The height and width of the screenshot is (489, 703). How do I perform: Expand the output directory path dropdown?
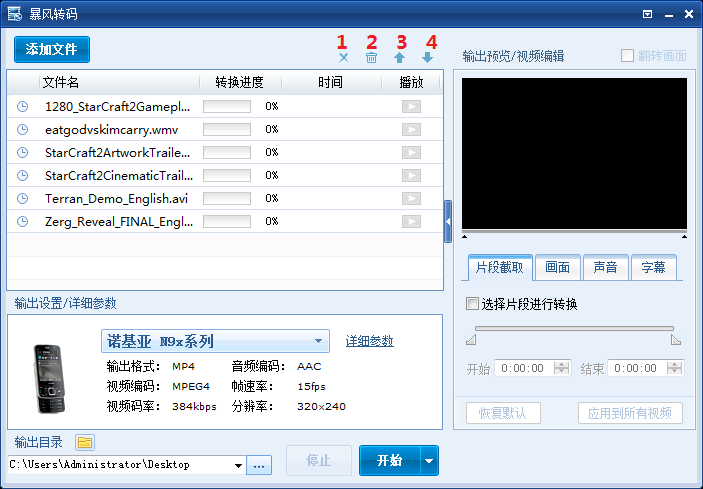click(239, 465)
